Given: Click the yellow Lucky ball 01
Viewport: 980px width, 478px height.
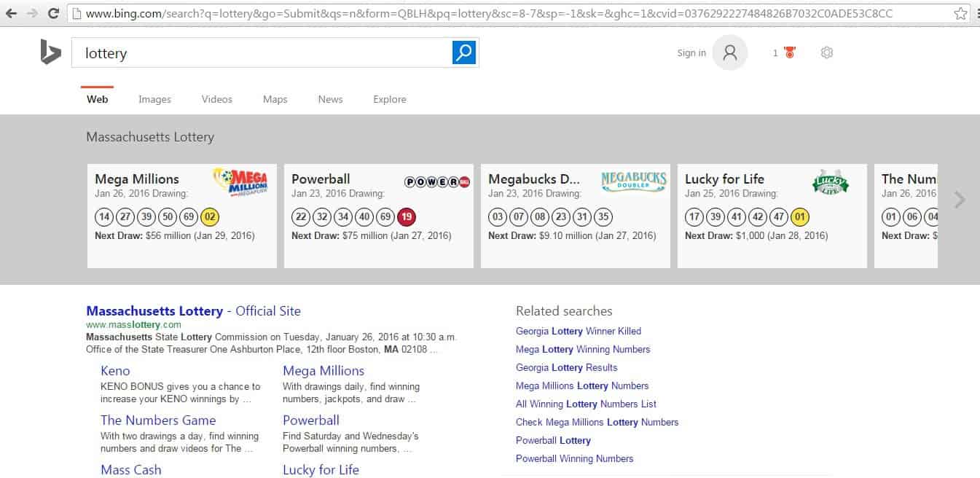Looking at the screenshot, I should tap(800, 217).
